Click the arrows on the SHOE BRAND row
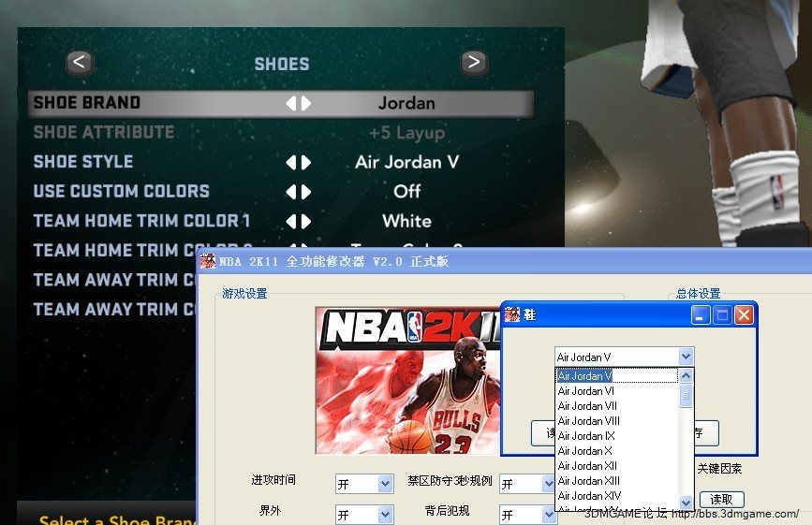The image size is (812, 525). tap(298, 103)
